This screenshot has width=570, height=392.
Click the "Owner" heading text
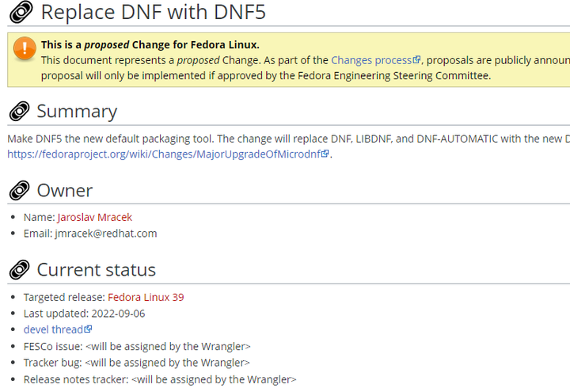[64, 191]
